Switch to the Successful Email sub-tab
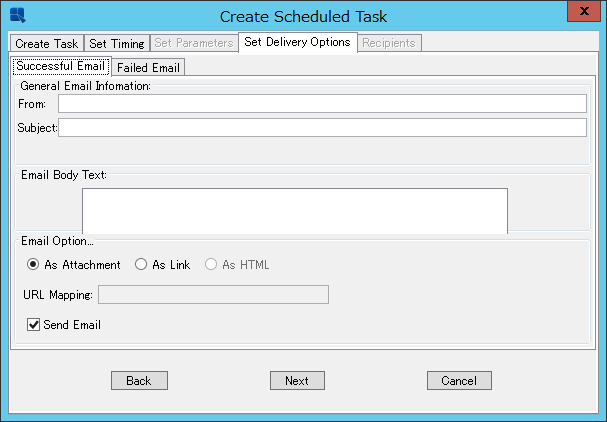 (x=61, y=66)
